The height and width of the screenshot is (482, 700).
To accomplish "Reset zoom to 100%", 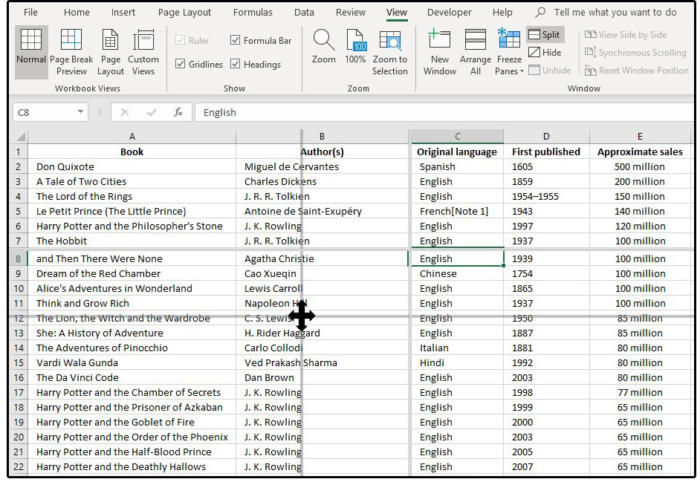I will pyautogui.click(x=355, y=46).
